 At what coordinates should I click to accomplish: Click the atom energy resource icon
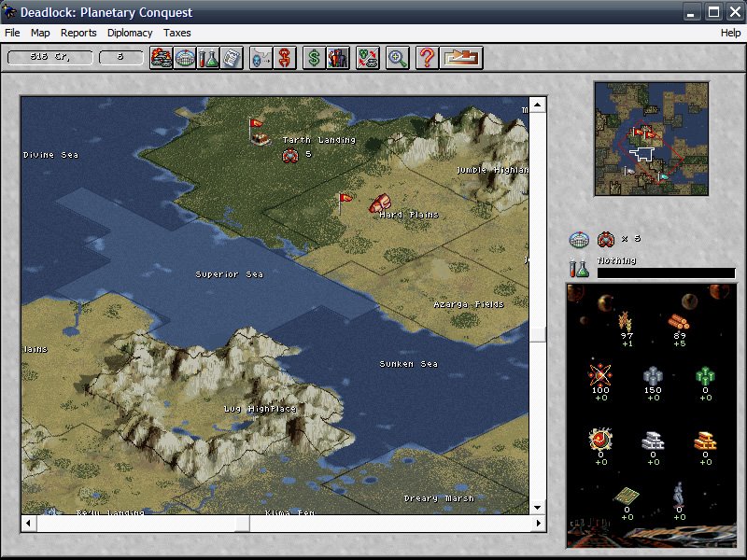[x=600, y=375]
